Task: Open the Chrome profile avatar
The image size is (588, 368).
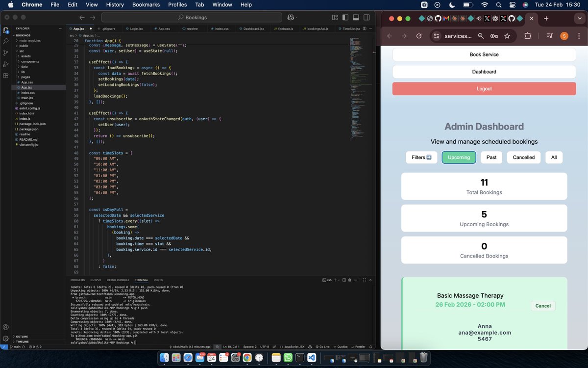Action: pos(564,36)
